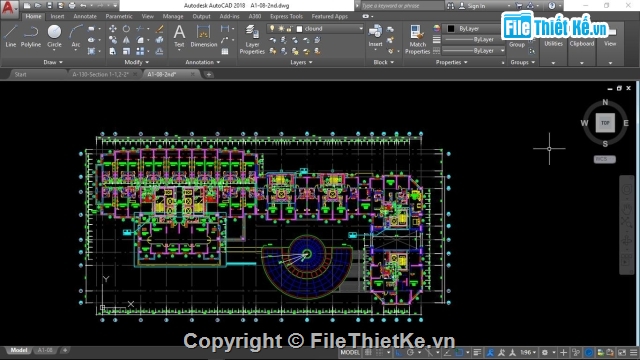Viewport: 640px width, 360px height.
Task: Open the ByLayer color swatch dropdown
Action: (x=473, y=29)
